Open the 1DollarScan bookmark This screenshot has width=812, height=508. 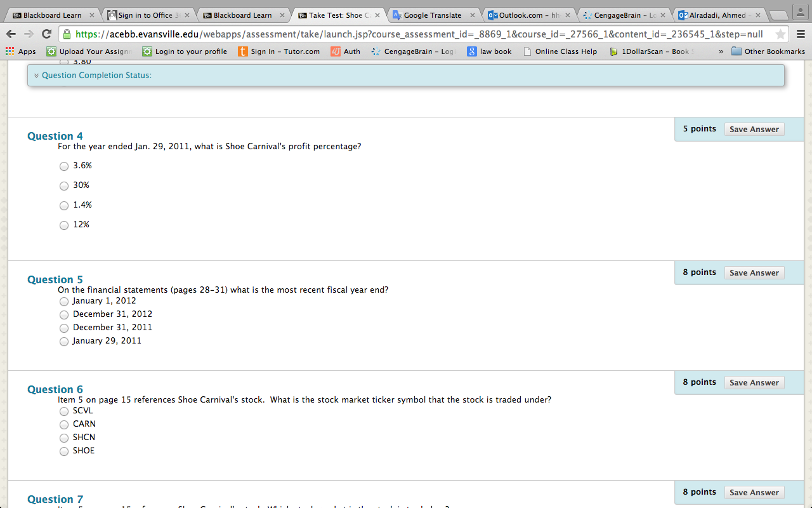(x=652, y=51)
